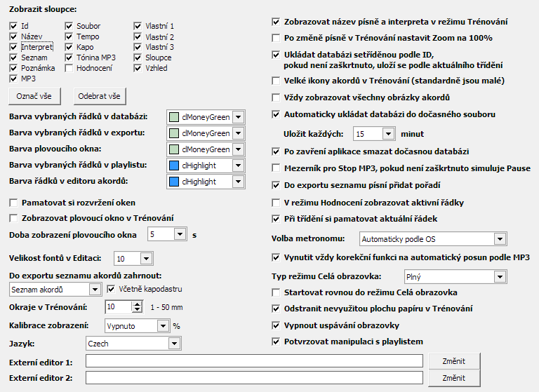Click the Externí editor 2 path field
This screenshot has width=539, height=392.
point(254,377)
